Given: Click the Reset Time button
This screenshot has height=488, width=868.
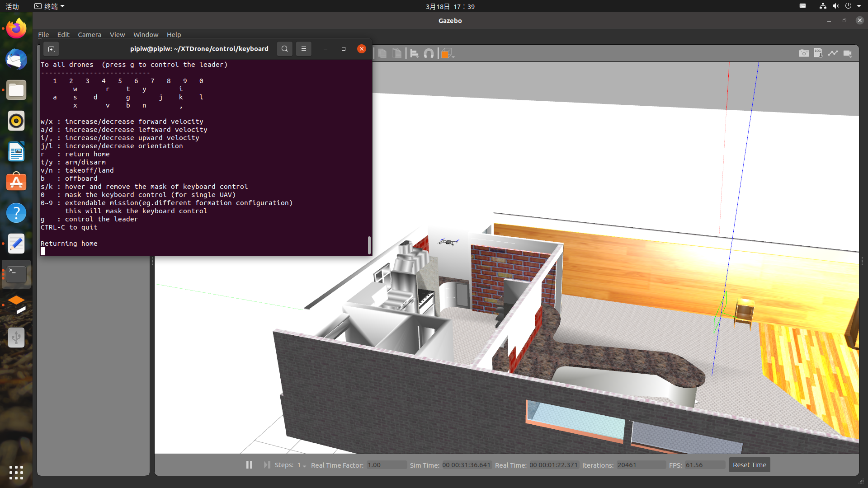Looking at the screenshot, I should tap(749, 465).
